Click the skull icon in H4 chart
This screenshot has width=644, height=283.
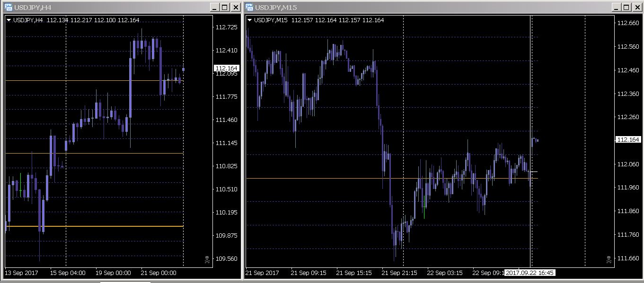207,259
